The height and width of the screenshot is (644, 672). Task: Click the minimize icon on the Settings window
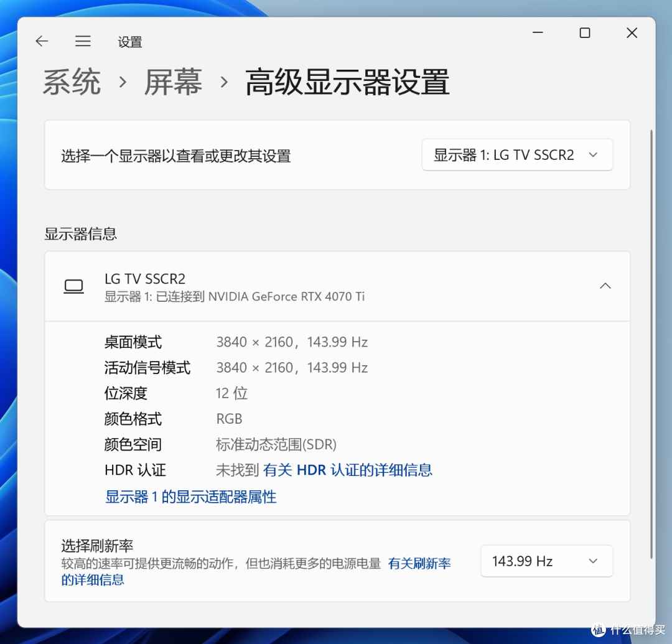tap(538, 32)
